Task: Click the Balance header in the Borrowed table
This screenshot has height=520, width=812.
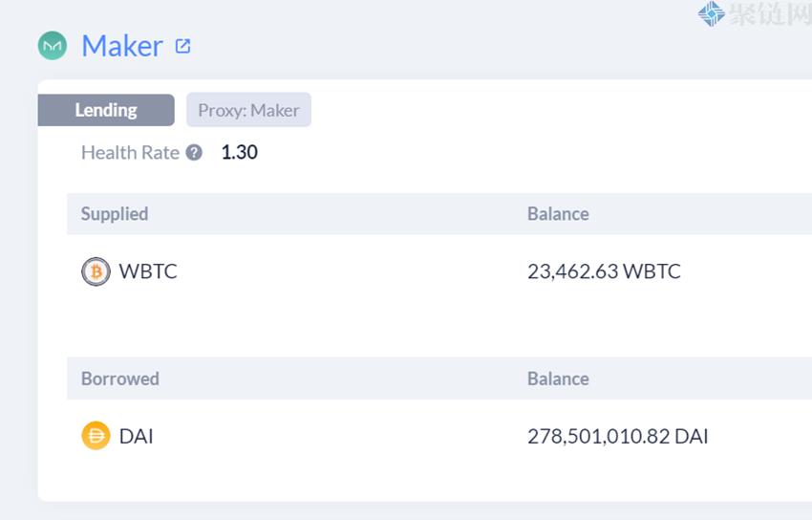Action: point(558,379)
